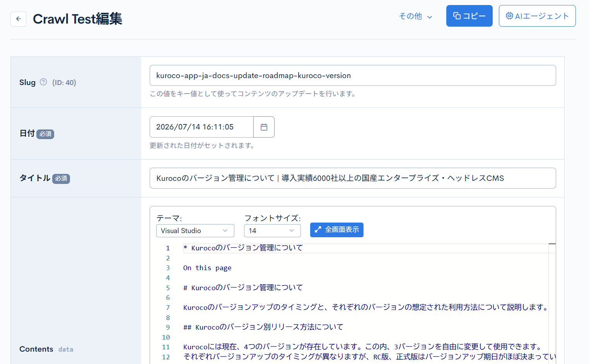This screenshot has width=589, height=364.
Task: Click the 全画面表示 fullscreen button
Action: (x=336, y=230)
